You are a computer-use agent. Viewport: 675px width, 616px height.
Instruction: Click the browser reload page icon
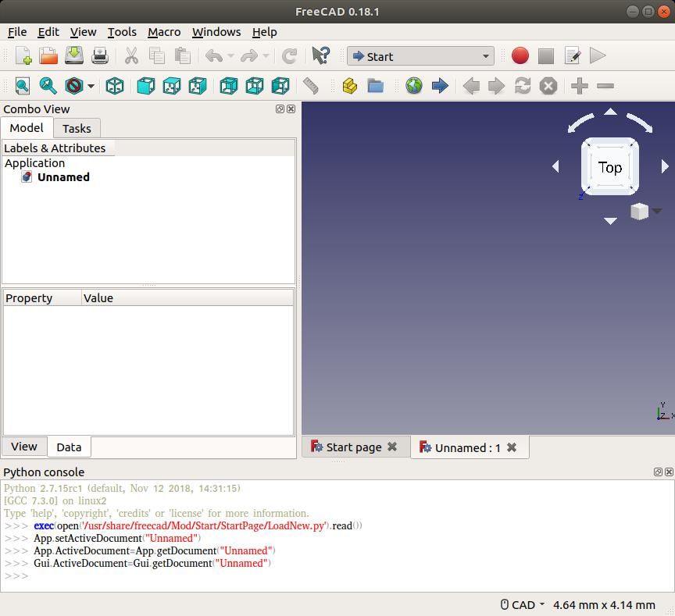(523, 86)
